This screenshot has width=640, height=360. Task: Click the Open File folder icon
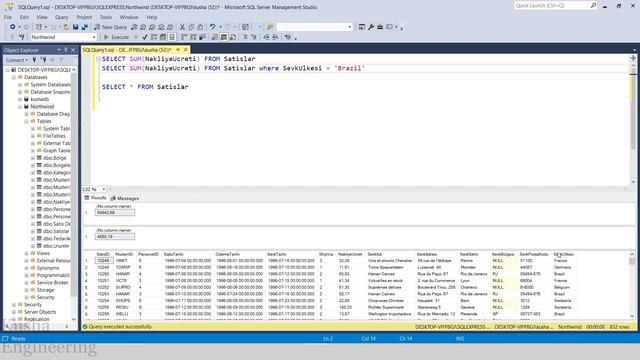(x=66, y=27)
